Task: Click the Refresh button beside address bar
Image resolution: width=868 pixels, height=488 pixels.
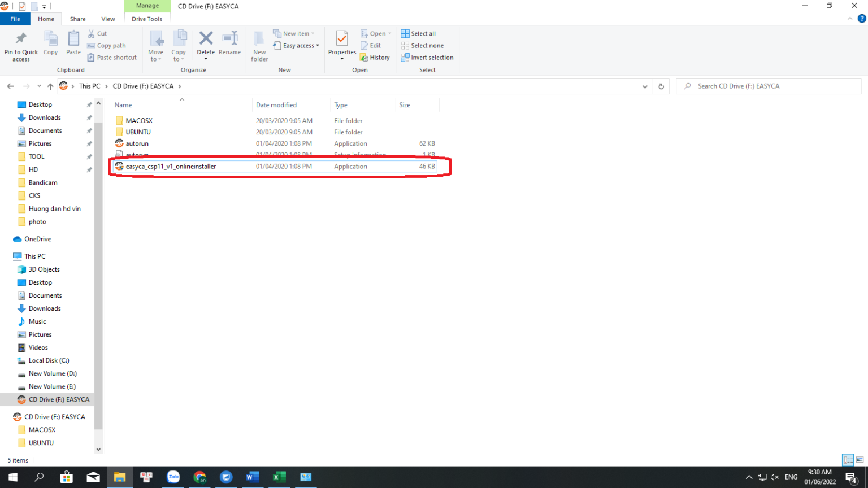Action: click(x=661, y=86)
